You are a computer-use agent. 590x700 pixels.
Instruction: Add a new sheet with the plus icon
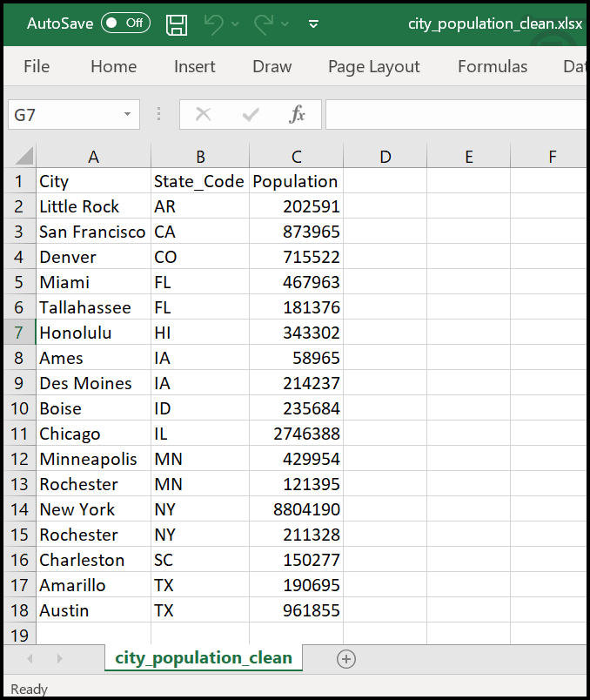coord(346,659)
